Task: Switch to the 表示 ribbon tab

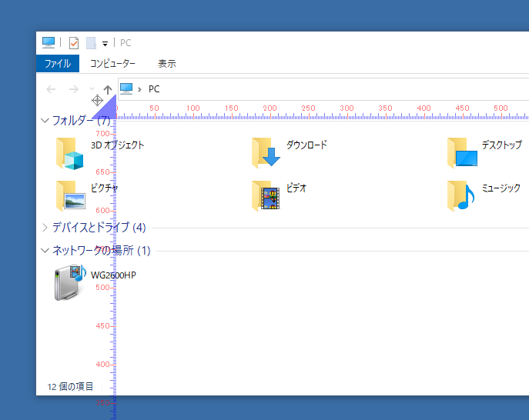Action: [x=167, y=64]
